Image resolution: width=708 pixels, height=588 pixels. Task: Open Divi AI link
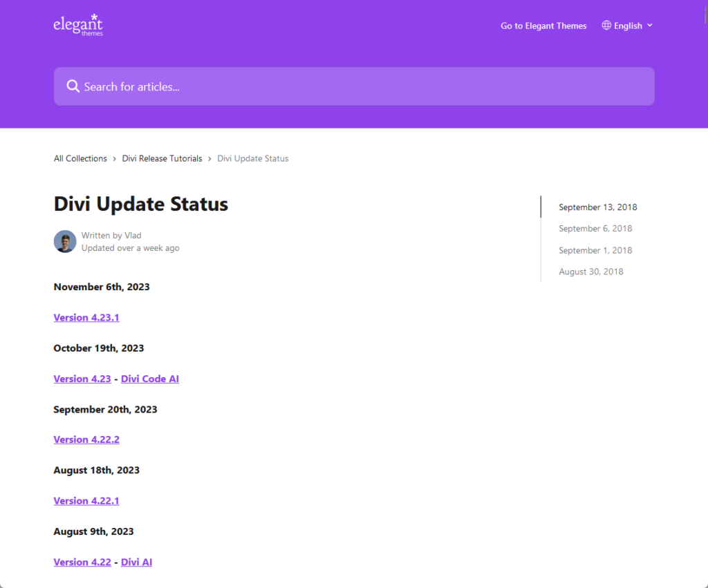(136, 562)
